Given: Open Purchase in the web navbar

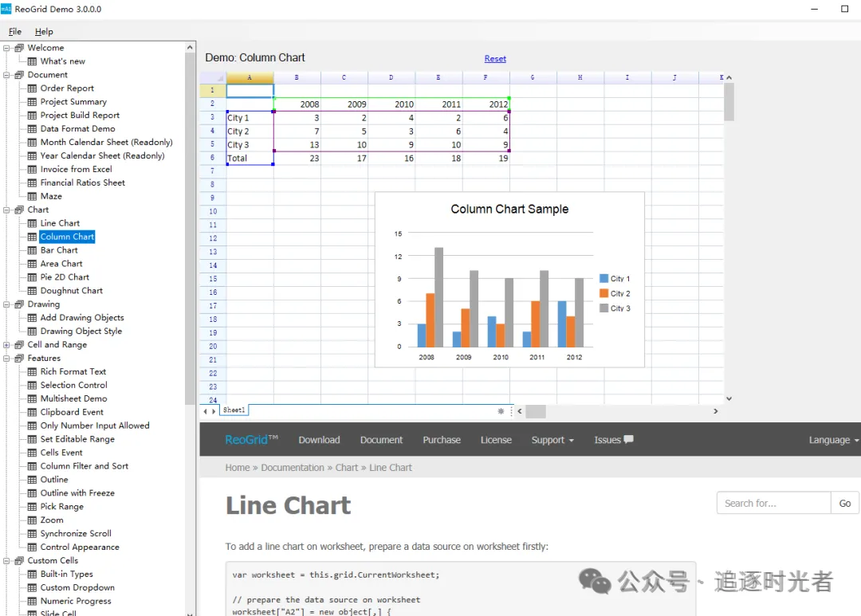Looking at the screenshot, I should tap(442, 440).
